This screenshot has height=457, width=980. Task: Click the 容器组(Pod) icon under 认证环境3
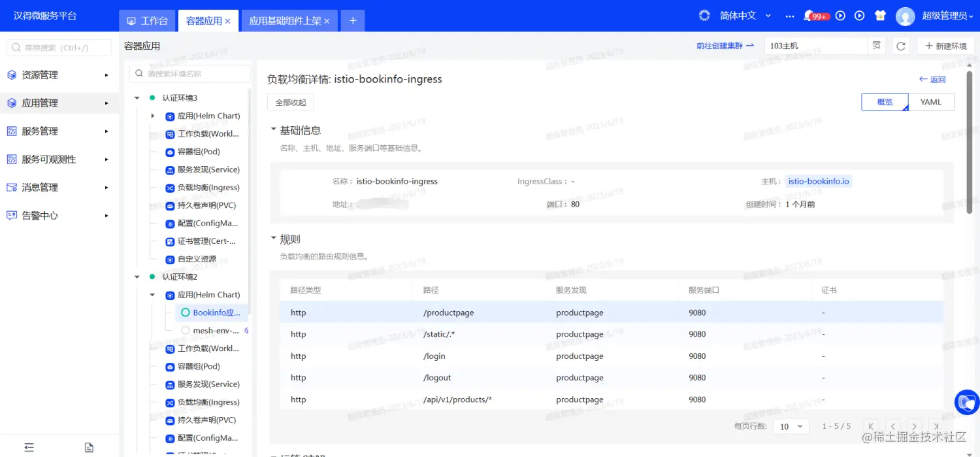[170, 152]
